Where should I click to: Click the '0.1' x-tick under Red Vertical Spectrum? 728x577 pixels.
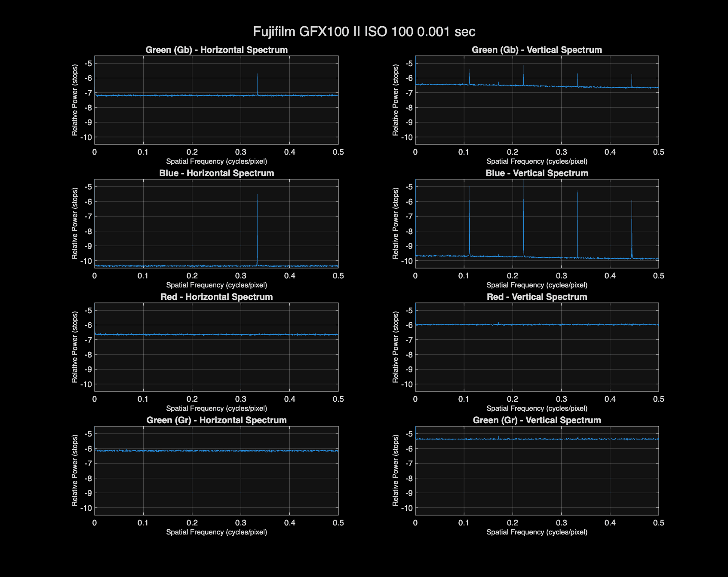464,399
